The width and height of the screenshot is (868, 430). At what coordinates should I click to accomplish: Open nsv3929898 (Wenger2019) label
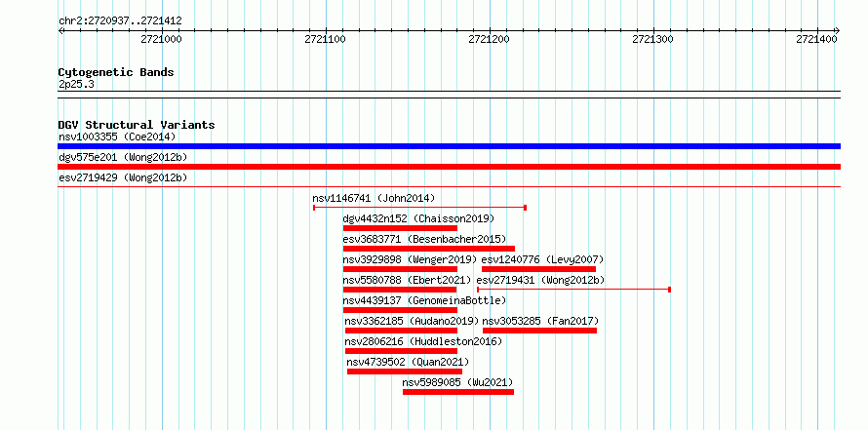[410, 259]
